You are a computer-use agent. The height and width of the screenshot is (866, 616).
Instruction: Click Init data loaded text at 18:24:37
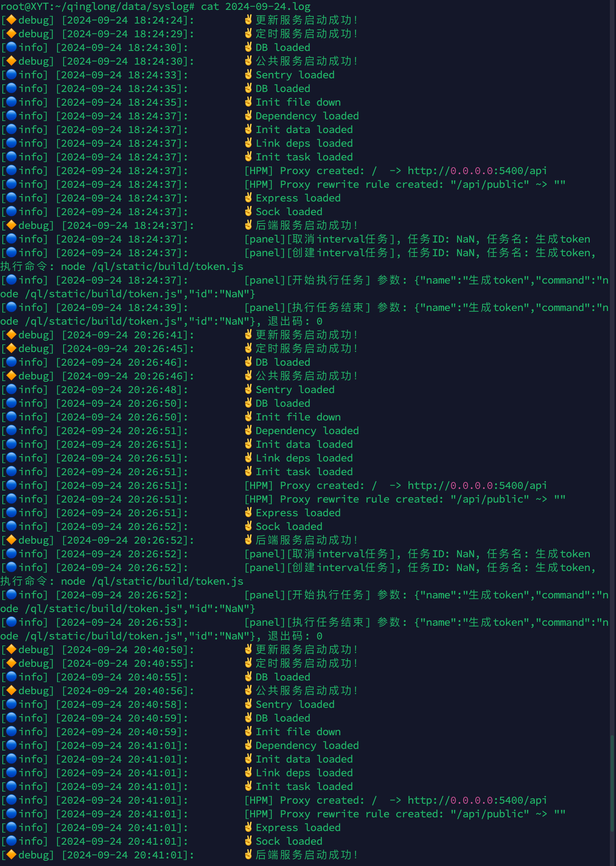304,130
